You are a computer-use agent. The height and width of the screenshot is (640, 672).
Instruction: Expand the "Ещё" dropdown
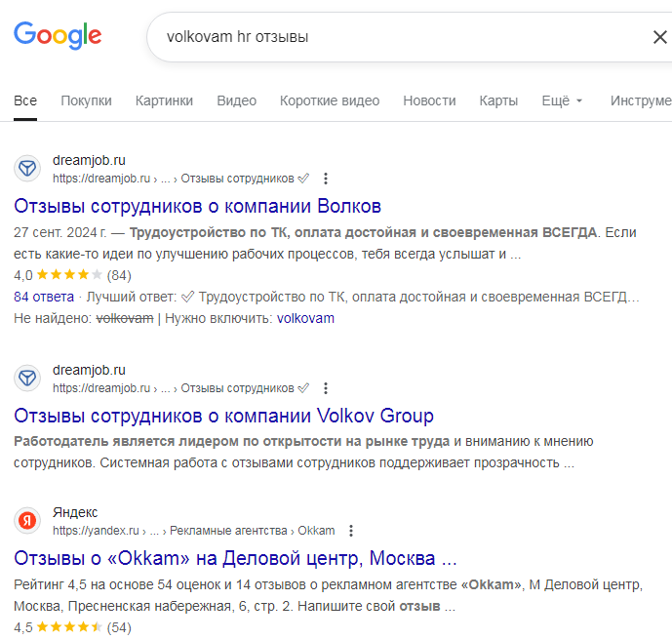tap(562, 100)
